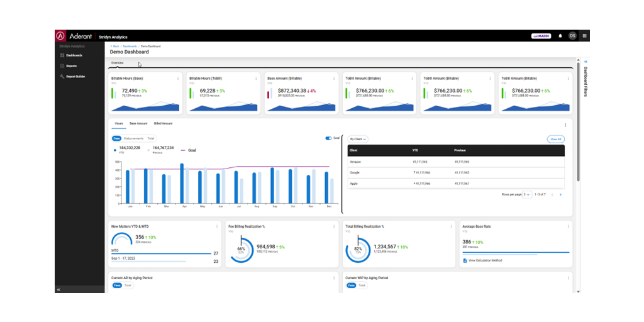Open the View Calculation Method link

(484, 260)
